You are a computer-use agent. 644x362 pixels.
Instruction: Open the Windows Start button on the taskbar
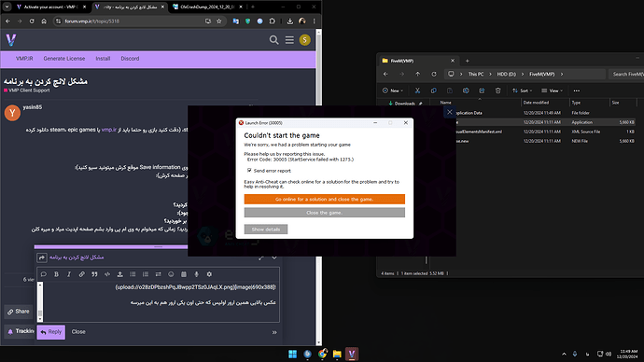pyautogui.click(x=292, y=354)
